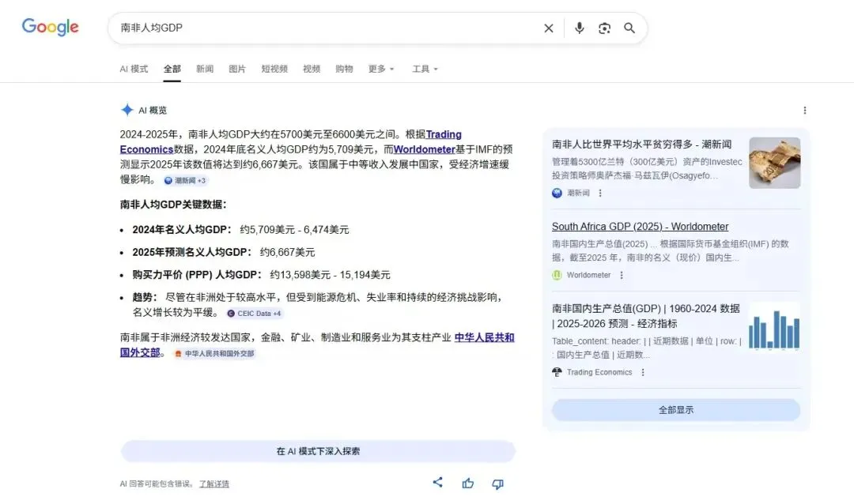Click the 购买力平价 (PPP) 人均GDP bullet
The image size is (854, 504).
(262, 275)
